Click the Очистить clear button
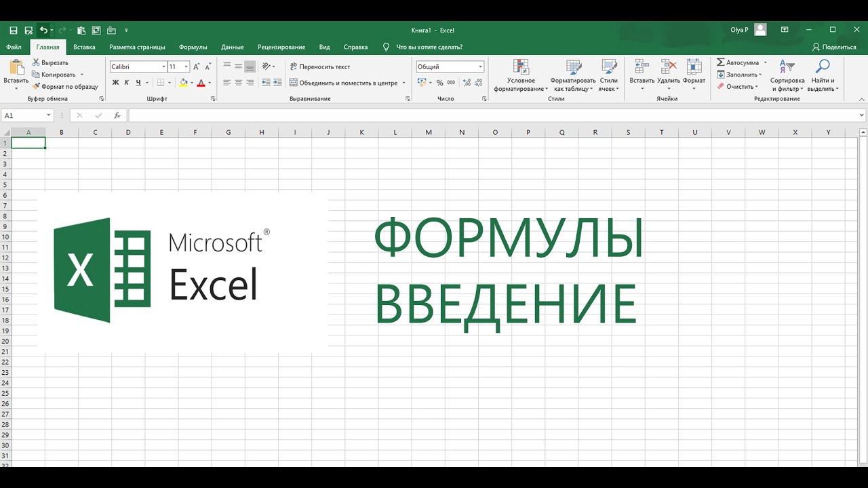 click(x=736, y=87)
